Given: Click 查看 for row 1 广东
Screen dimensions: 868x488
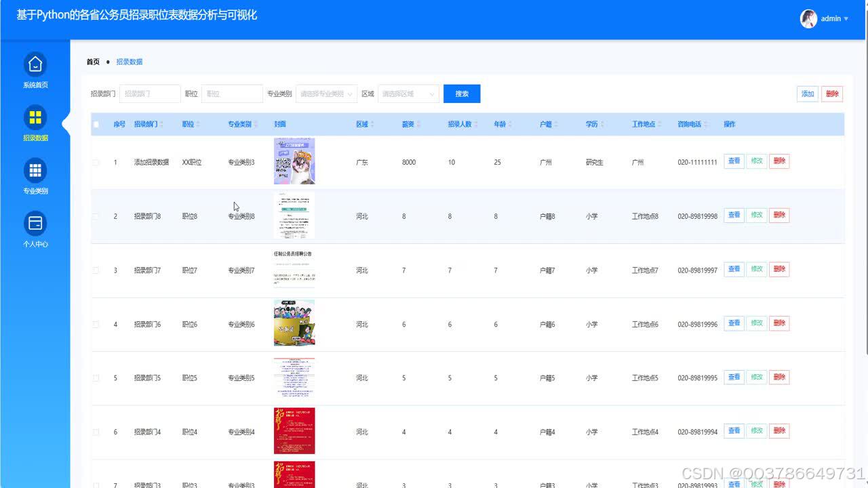Looking at the screenshot, I should click(x=734, y=161).
